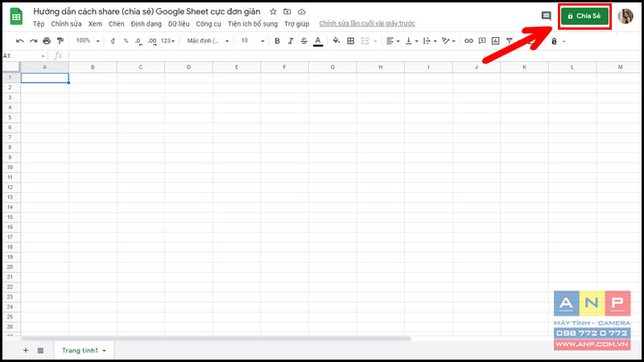Click the select-all corner box
This screenshot has height=362, width=644.
11,67
